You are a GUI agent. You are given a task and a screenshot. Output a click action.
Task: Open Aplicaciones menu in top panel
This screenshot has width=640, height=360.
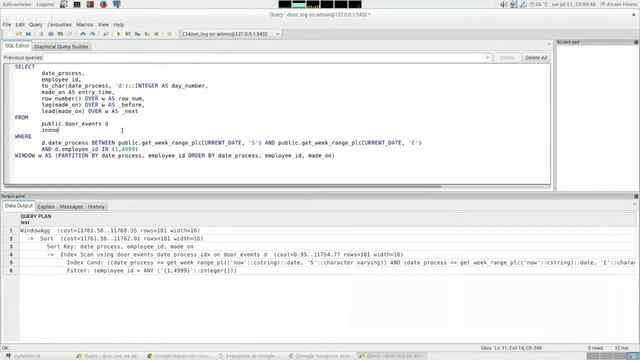coord(17,4)
